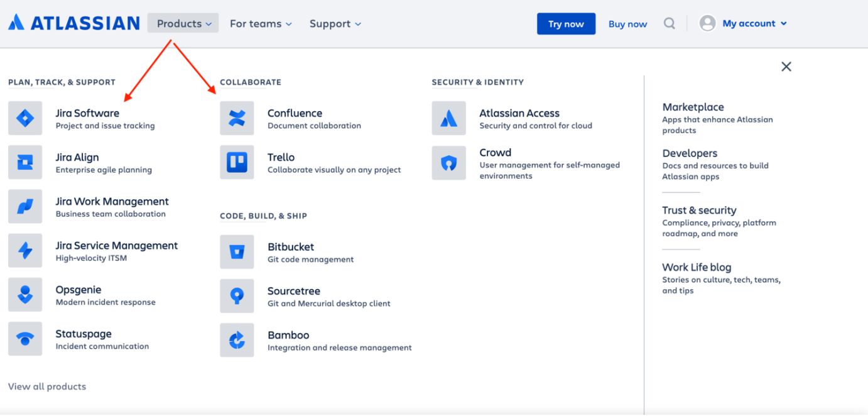Open the Bamboo icon
Viewport: 868px width, 416px height.
[237, 340]
